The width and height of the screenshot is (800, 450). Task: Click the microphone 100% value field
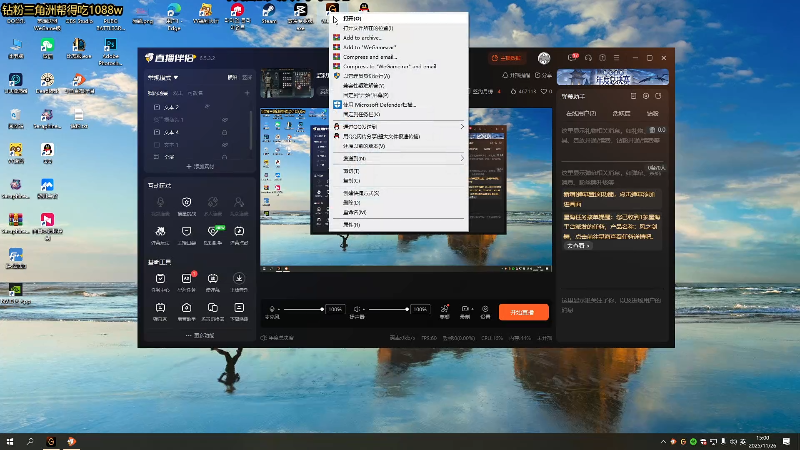(335, 309)
